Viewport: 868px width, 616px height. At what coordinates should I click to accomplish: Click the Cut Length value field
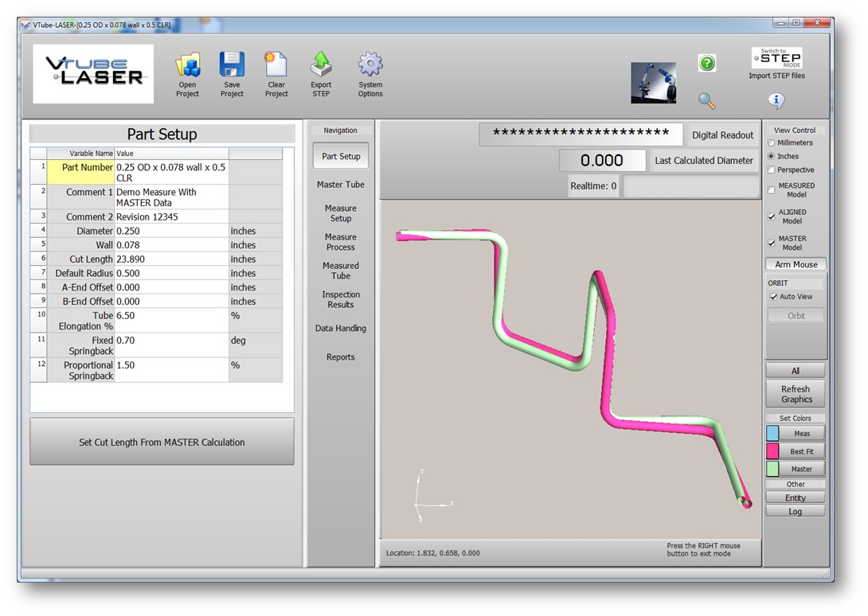click(171, 259)
